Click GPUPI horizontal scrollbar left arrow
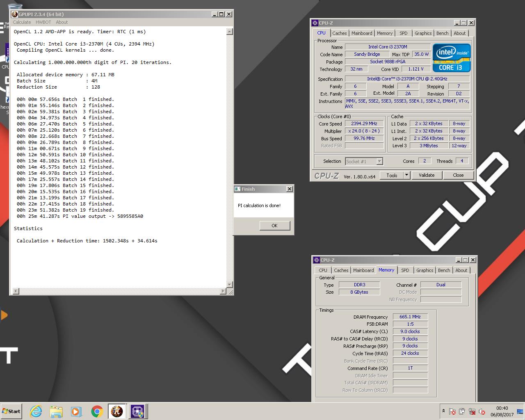Viewport: 525px width, 420px height. coord(16,291)
